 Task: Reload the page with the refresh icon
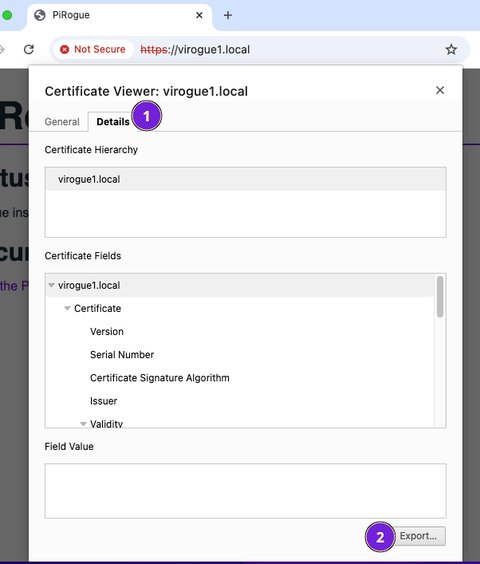pyautogui.click(x=29, y=49)
